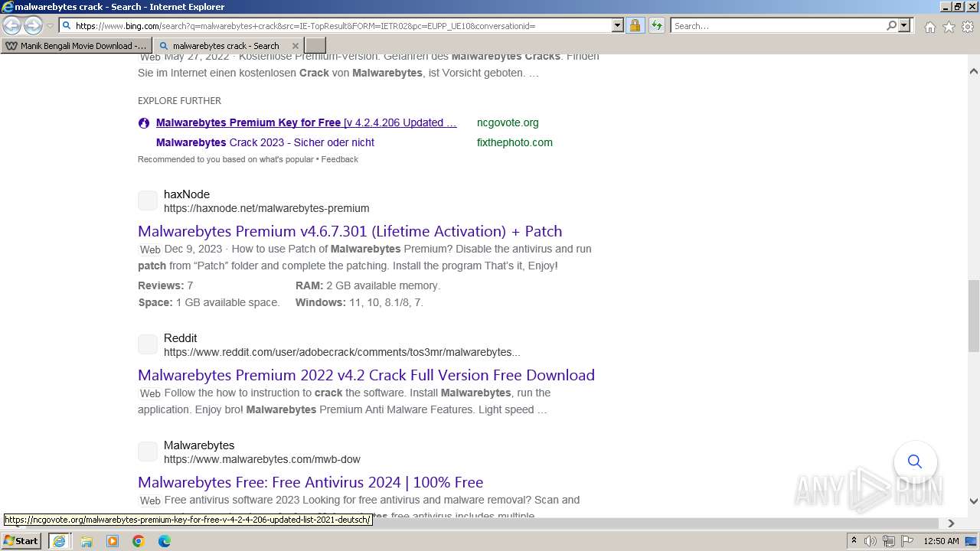
Task: Open IE Tools gear icon
Action: pos(968,27)
